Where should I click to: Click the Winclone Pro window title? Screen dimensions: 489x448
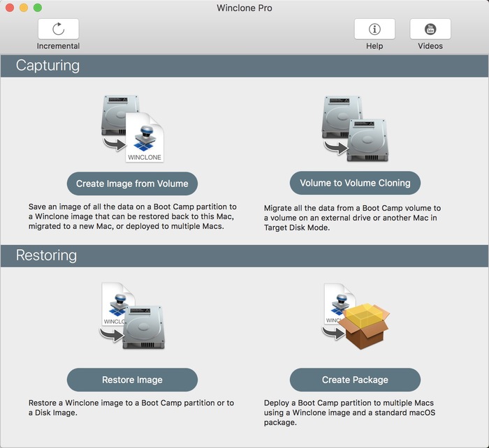(x=245, y=8)
